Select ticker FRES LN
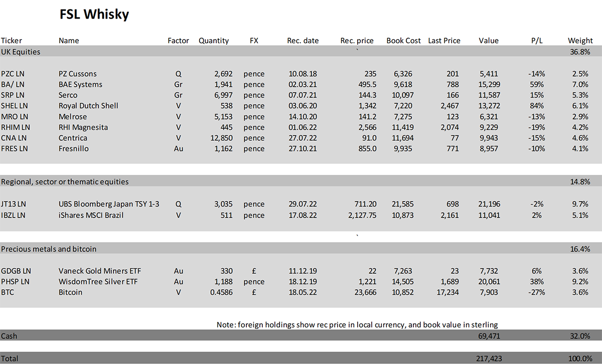 pos(14,148)
